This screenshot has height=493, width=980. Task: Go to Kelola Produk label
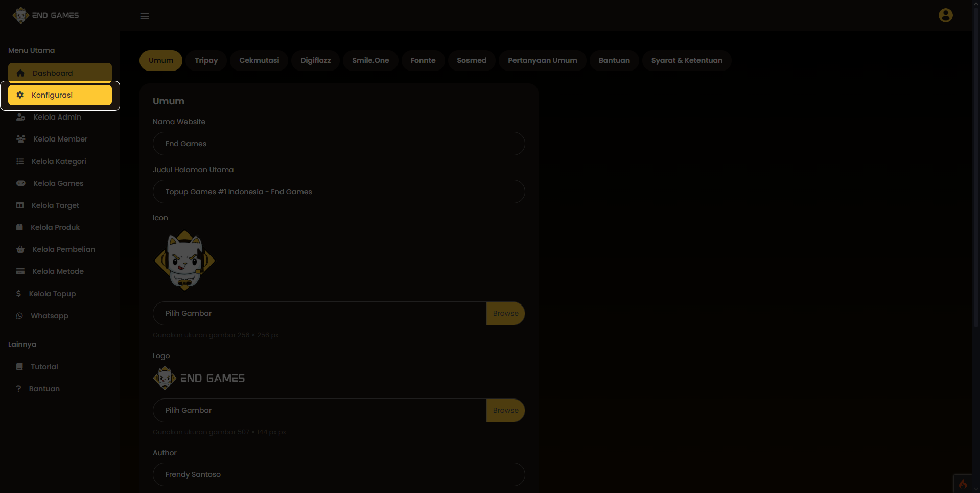point(55,227)
